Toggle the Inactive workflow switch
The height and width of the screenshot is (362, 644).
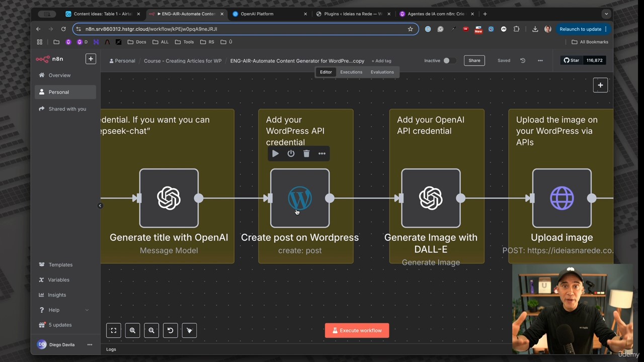click(x=449, y=60)
